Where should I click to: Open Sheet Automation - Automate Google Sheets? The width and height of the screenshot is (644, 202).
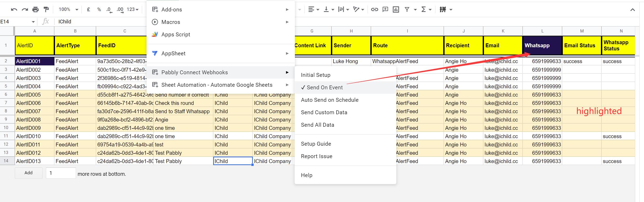pos(220,85)
